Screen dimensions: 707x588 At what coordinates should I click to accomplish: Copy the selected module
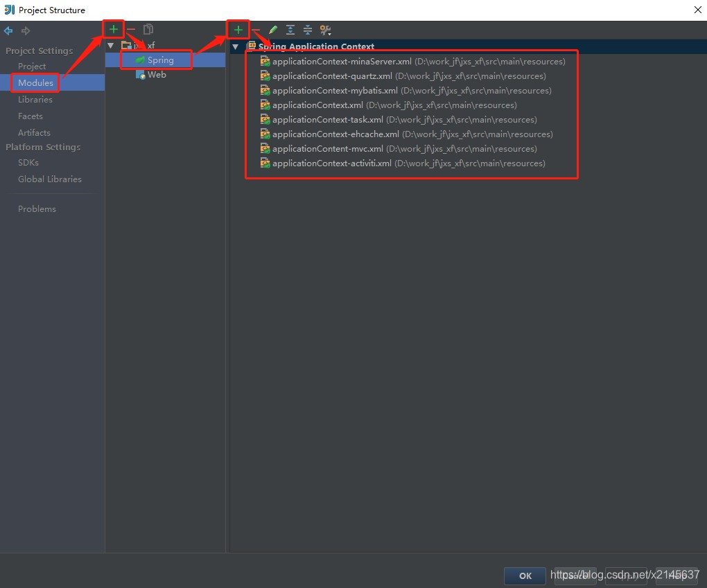(x=148, y=29)
